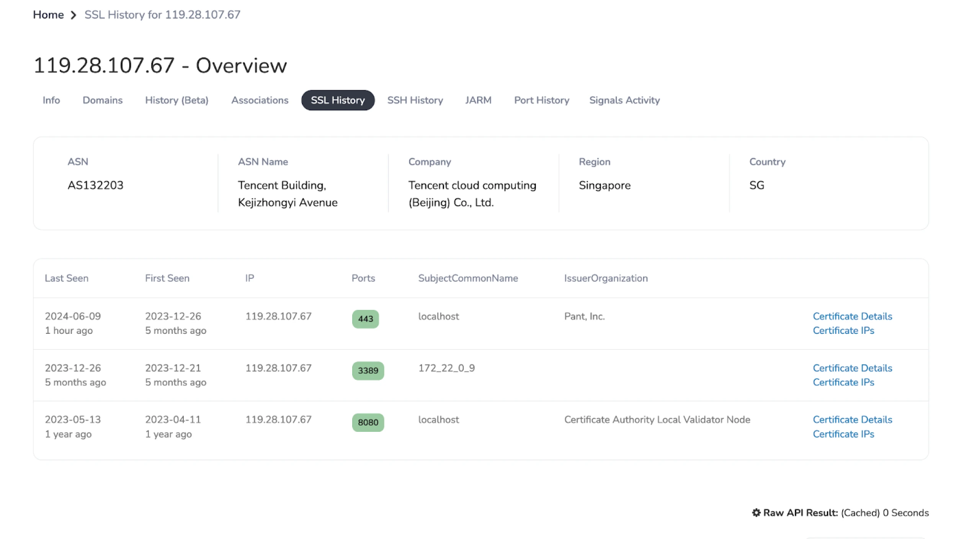Screen dimensions: 980x539
Task: Click the localhost name in the 8080 row
Action: tap(438, 420)
